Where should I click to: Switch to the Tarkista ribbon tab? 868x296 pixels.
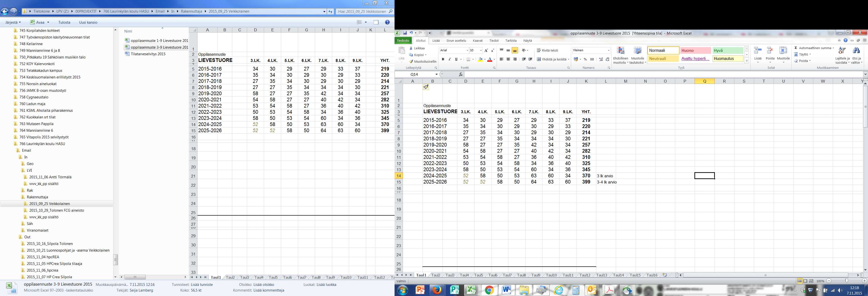point(511,40)
